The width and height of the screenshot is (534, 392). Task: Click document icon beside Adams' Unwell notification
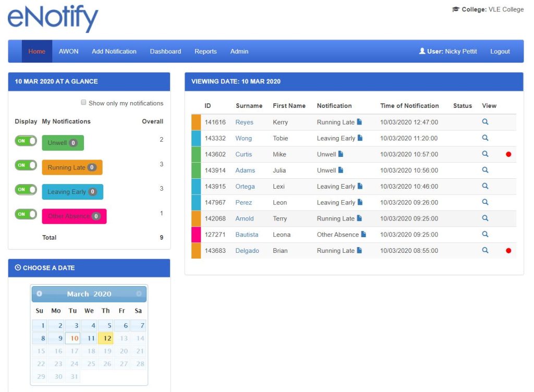click(x=341, y=170)
